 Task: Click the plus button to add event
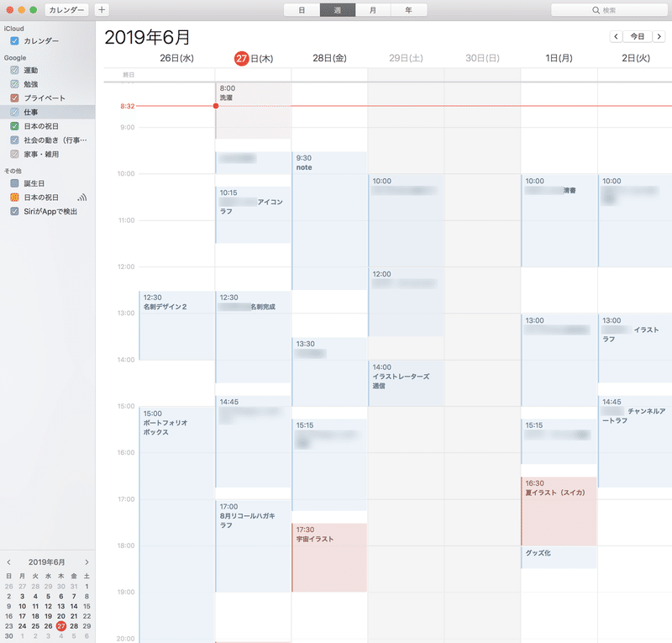102,10
